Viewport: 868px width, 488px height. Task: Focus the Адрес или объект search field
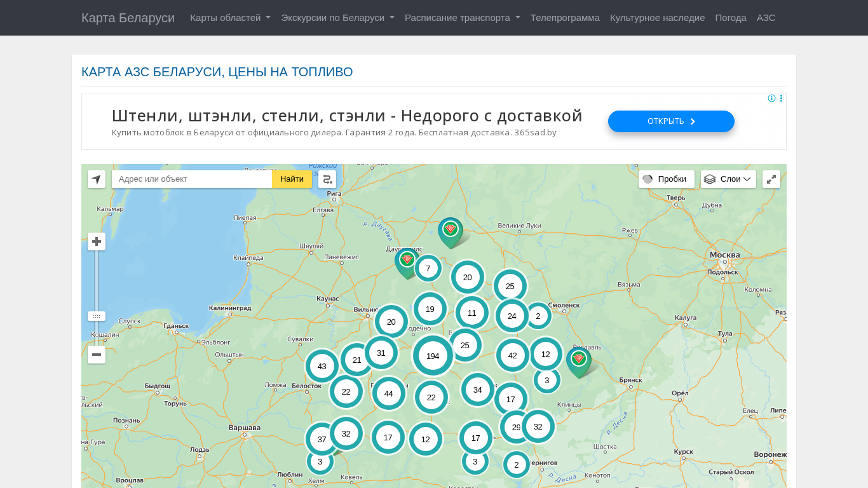192,179
